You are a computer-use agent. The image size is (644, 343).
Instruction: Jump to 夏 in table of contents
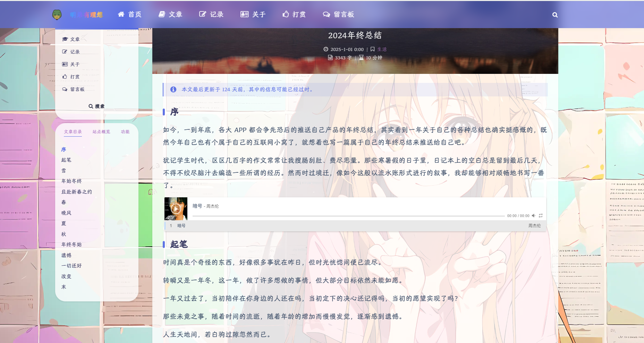[64, 223]
